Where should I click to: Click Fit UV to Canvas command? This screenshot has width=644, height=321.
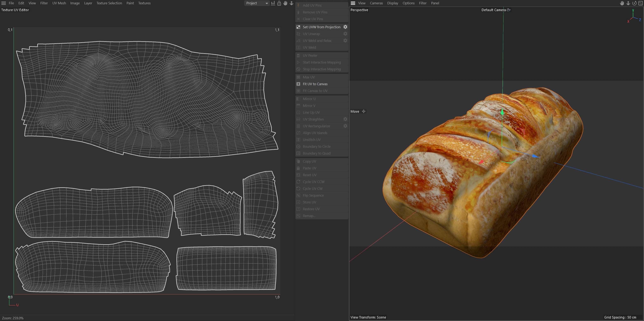[x=315, y=84]
